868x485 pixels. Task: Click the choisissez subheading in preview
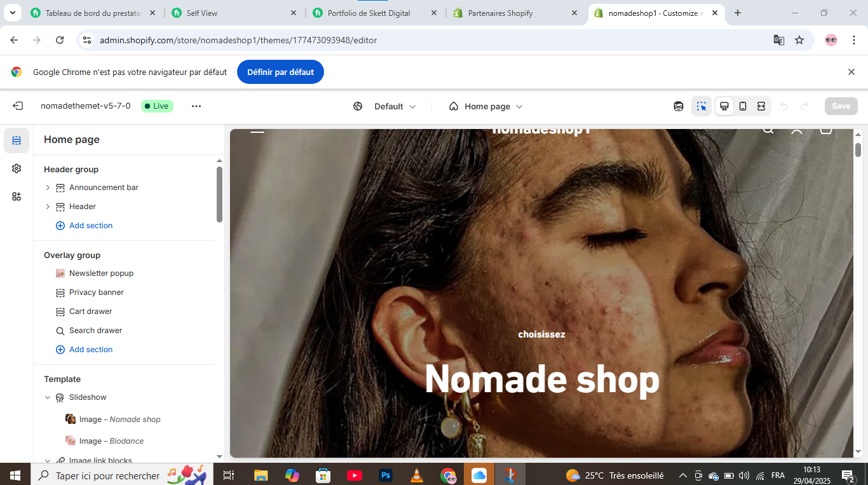tap(541, 334)
